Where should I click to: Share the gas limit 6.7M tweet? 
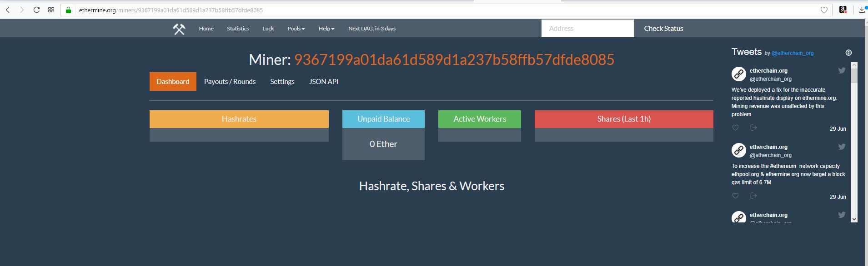click(753, 196)
